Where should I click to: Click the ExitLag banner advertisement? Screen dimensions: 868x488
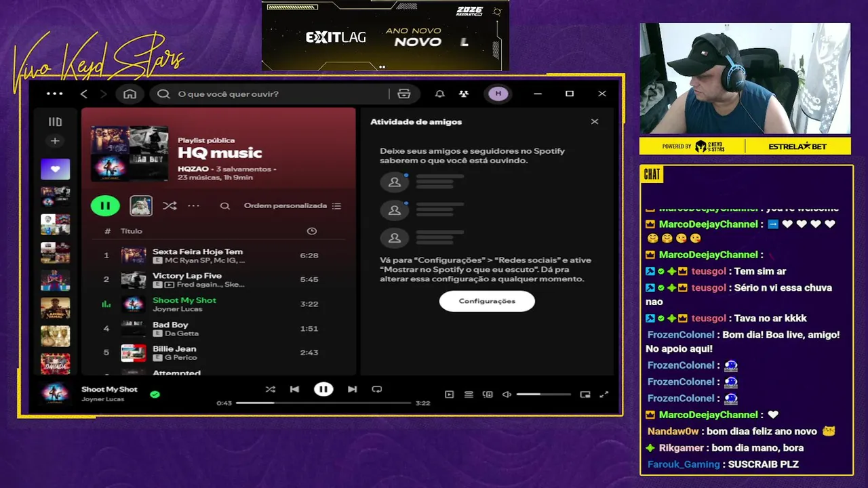pyautogui.click(x=385, y=36)
